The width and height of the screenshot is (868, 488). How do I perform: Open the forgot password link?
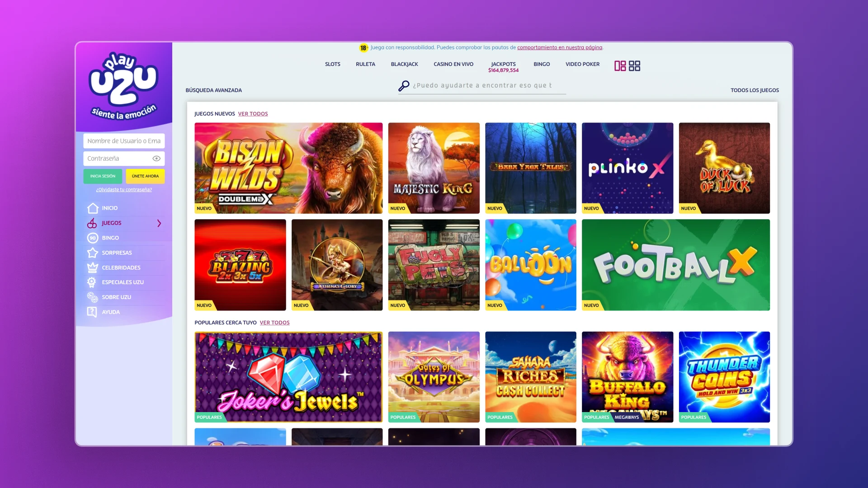pyautogui.click(x=124, y=190)
